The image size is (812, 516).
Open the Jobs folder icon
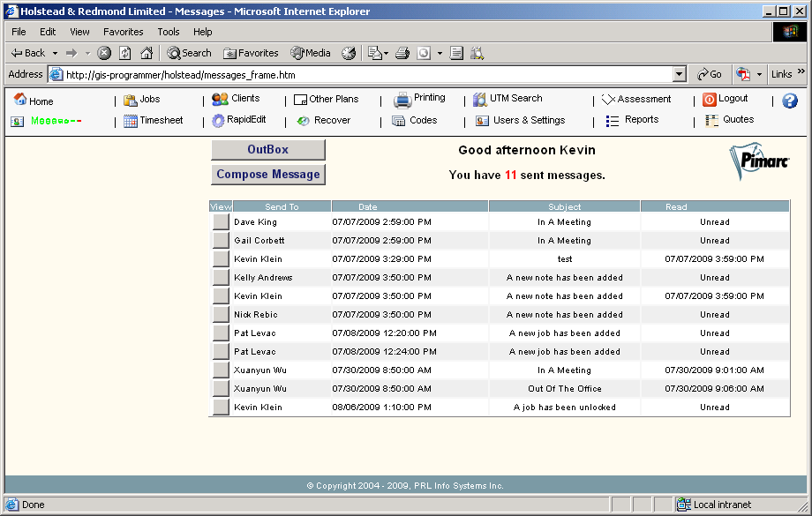tap(130, 100)
